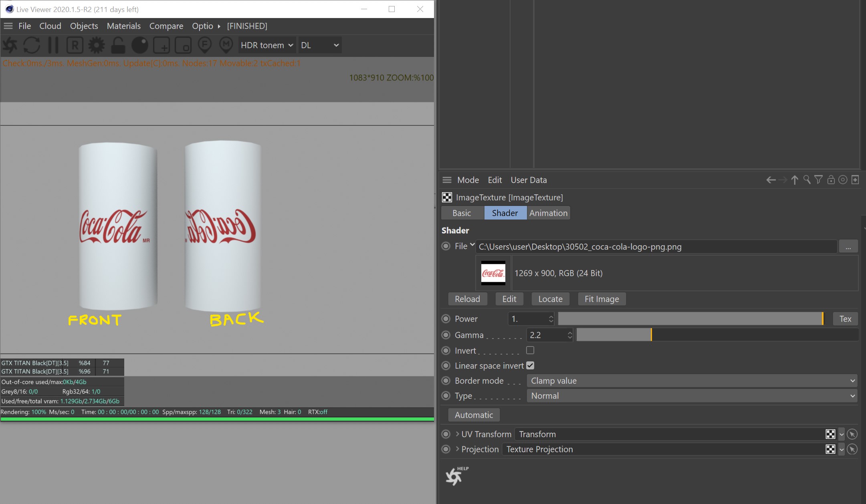This screenshot has width=866, height=504.
Task: Click the restart render refresh icon
Action: pos(32,45)
